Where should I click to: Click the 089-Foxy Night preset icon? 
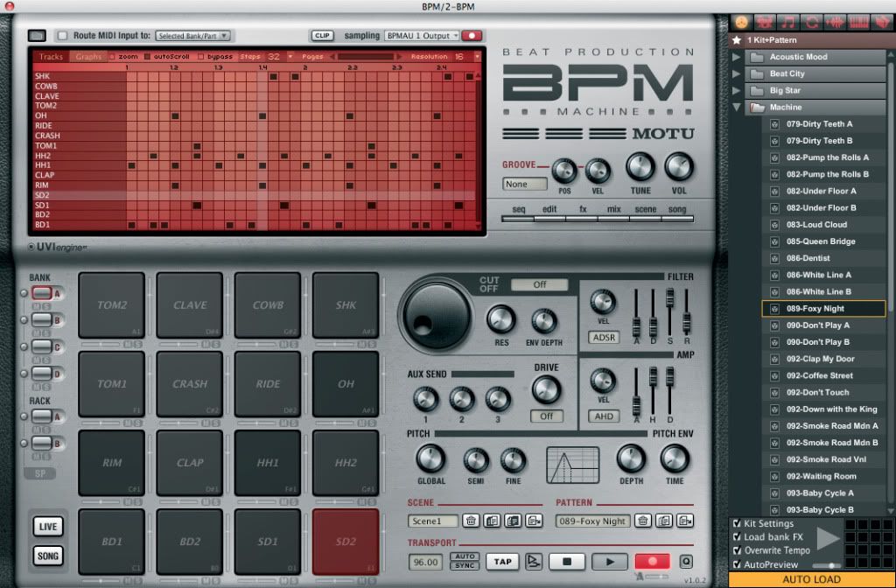click(x=774, y=309)
